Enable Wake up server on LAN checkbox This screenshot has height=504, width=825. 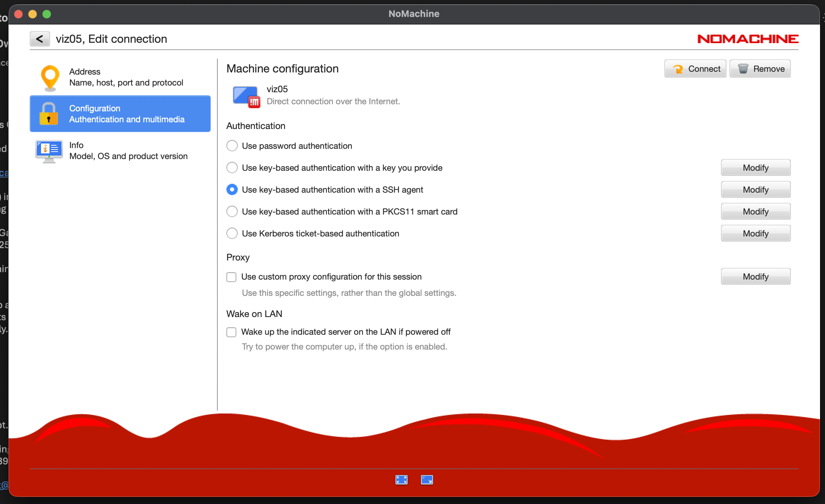pos(231,332)
